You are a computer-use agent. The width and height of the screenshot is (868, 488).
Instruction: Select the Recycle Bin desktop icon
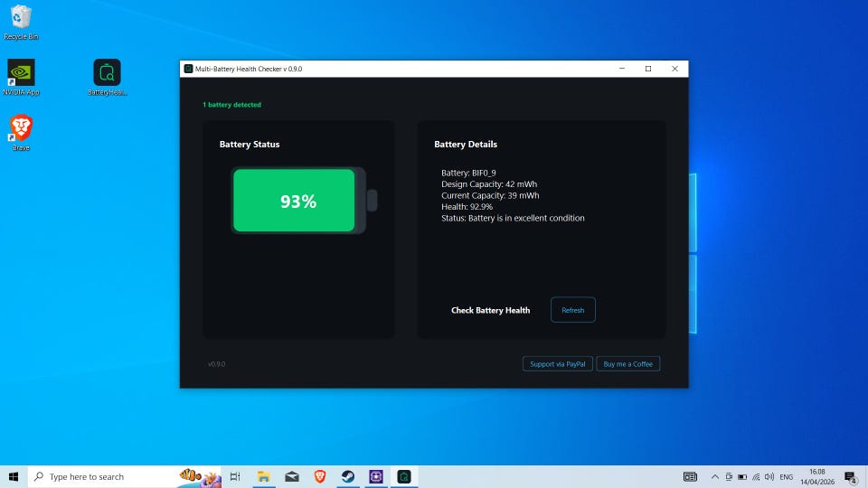click(x=21, y=22)
